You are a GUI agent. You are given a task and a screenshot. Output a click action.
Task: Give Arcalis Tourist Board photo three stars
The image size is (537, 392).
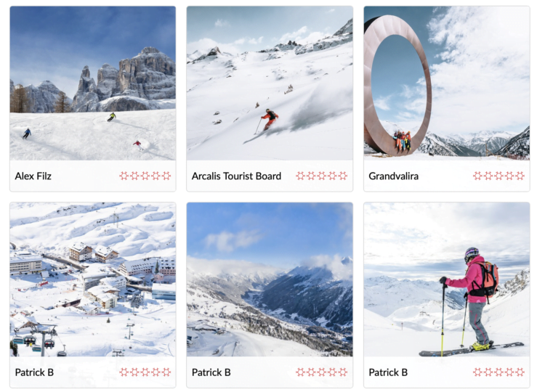[322, 176]
